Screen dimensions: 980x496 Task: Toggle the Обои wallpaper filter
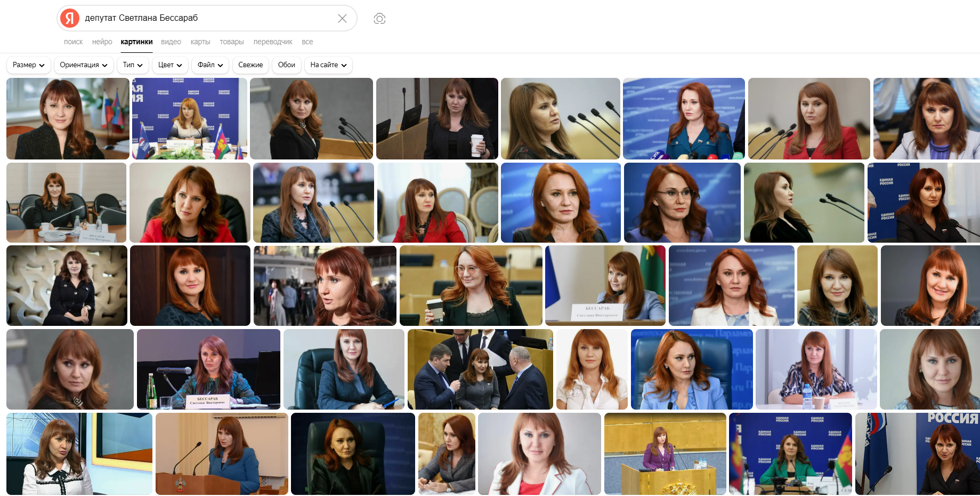coord(286,65)
